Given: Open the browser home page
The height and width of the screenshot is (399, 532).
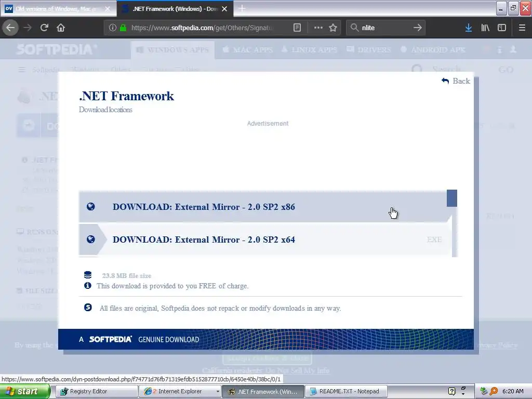Looking at the screenshot, I should [61, 28].
